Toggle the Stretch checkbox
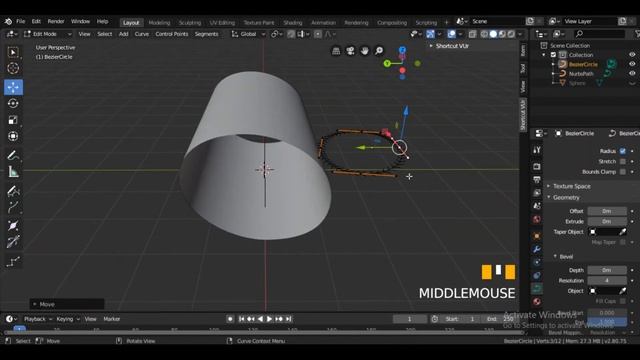This screenshot has width=640, height=360. coord(622,161)
